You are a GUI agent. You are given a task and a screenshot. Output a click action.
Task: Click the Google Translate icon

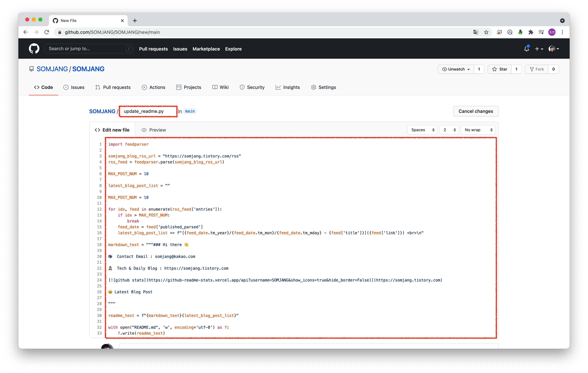[475, 32]
